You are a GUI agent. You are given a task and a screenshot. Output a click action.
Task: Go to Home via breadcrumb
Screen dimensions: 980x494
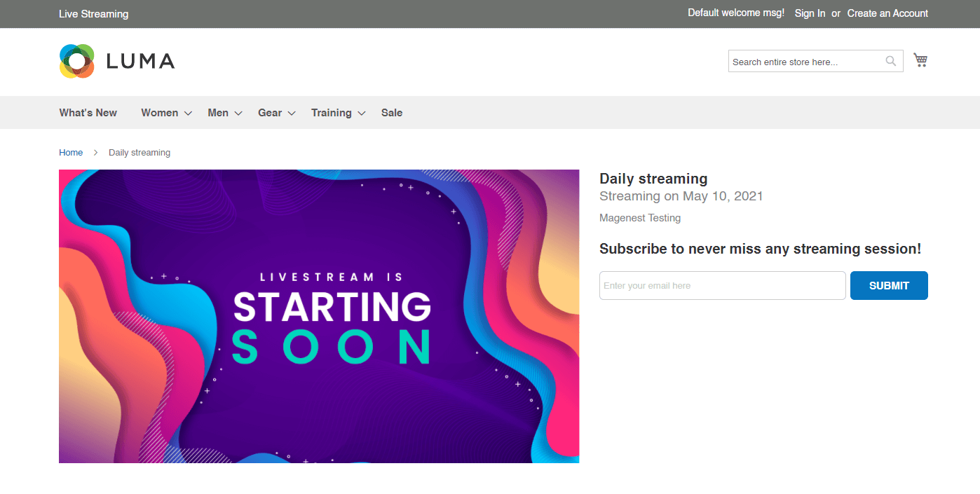pos(71,152)
